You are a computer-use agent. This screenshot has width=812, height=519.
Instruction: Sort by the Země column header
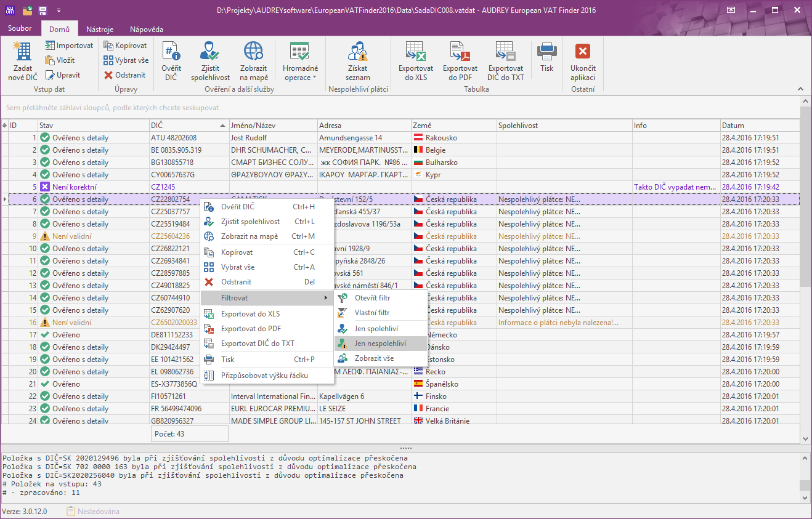click(x=453, y=126)
